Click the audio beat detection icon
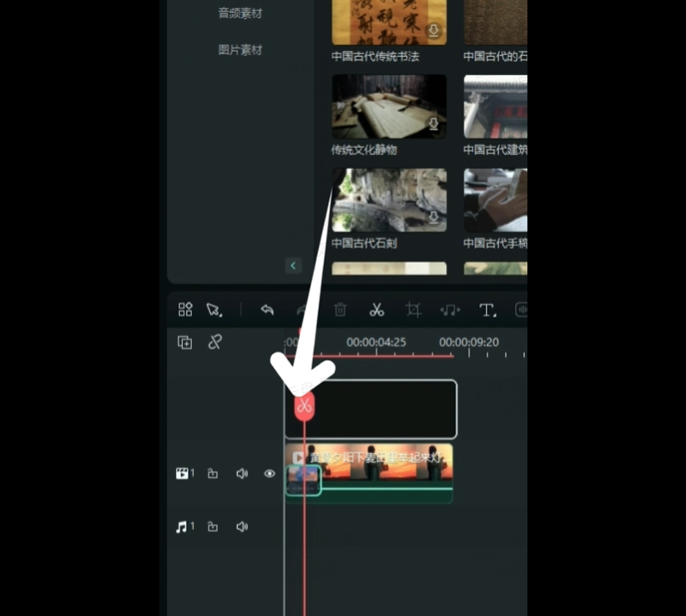 click(450, 310)
